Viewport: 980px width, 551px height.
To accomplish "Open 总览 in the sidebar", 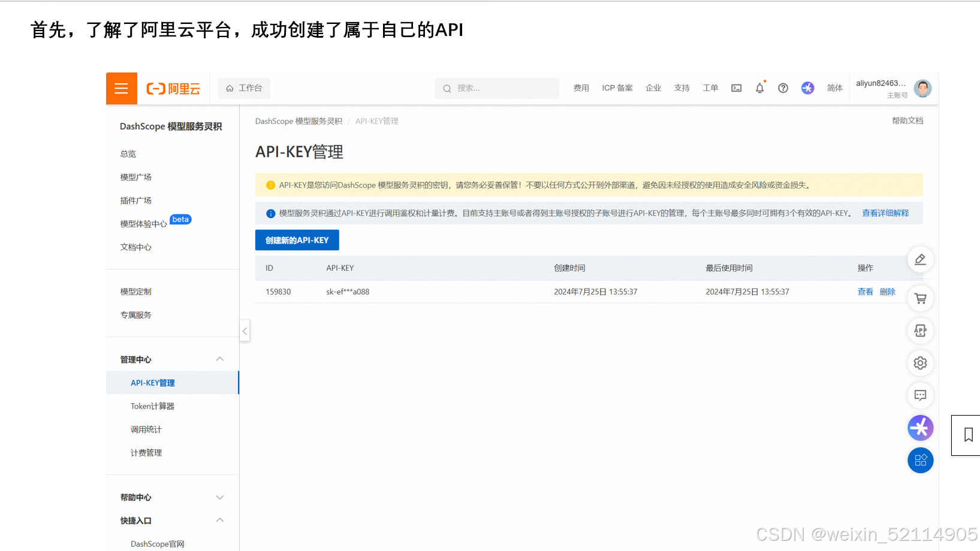I will pos(128,154).
